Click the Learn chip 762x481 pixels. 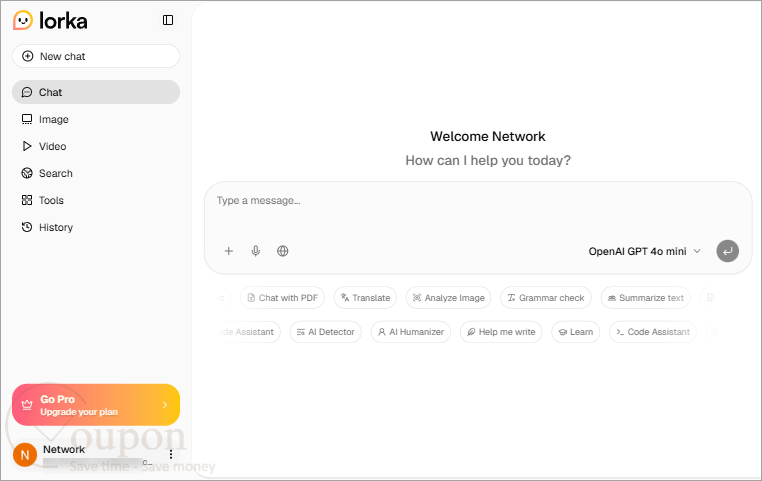click(576, 332)
